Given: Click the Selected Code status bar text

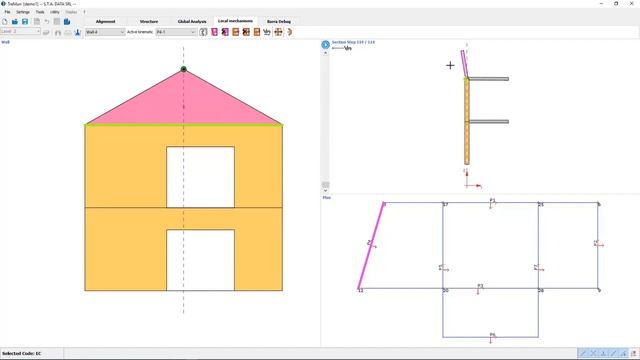Looking at the screenshot, I should tap(22, 353).
